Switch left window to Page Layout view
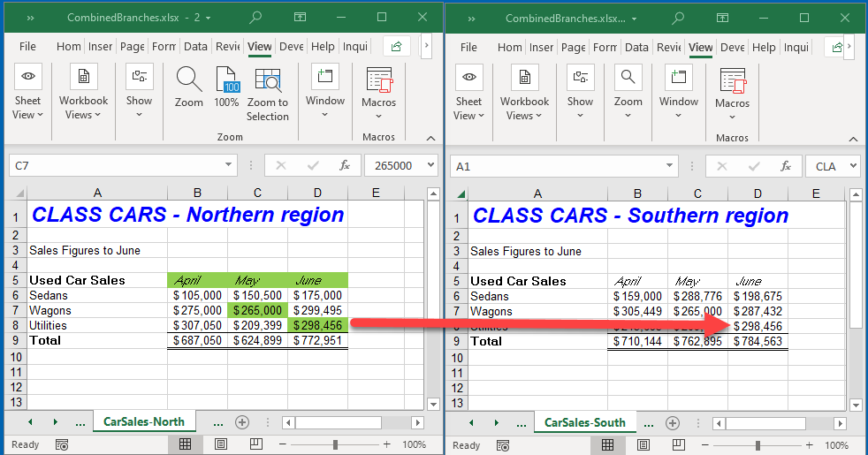The height and width of the screenshot is (455, 868). pyautogui.click(x=221, y=444)
